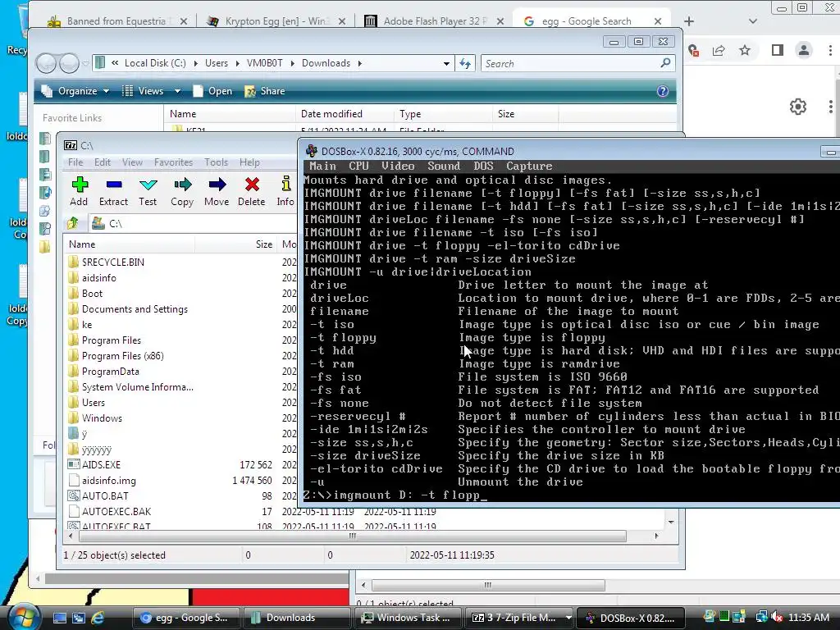Select the AUTO.BAT file
The image size is (840, 630).
[x=98, y=496]
